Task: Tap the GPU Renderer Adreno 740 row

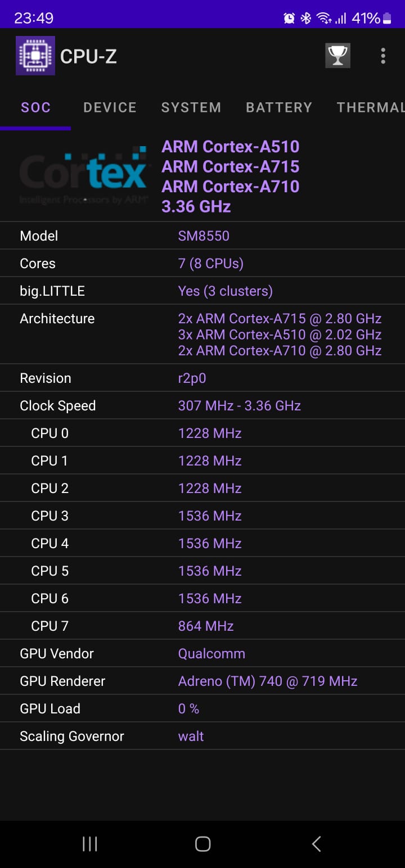Action: click(202, 681)
